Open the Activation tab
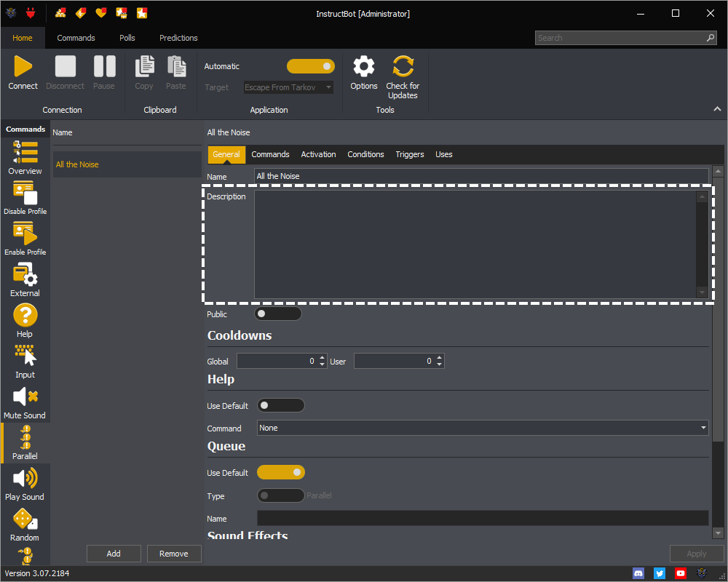 pyautogui.click(x=319, y=154)
